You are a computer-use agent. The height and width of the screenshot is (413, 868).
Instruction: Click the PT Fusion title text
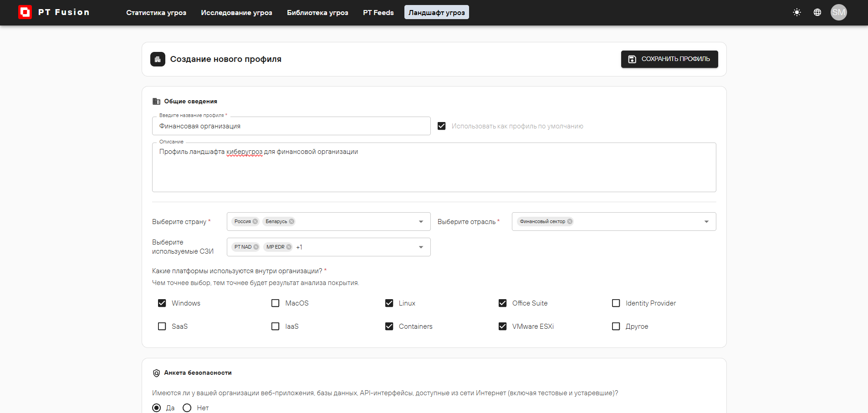point(64,12)
